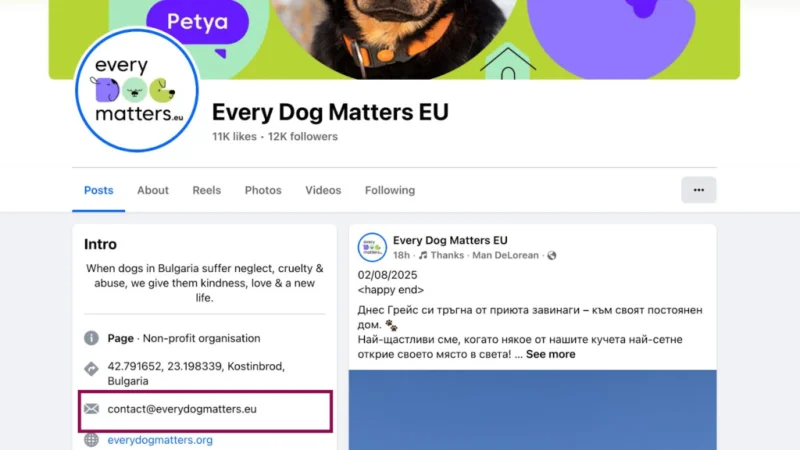The width and height of the screenshot is (800, 450).
Task: Go to the Videos tab
Action: (x=323, y=190)
